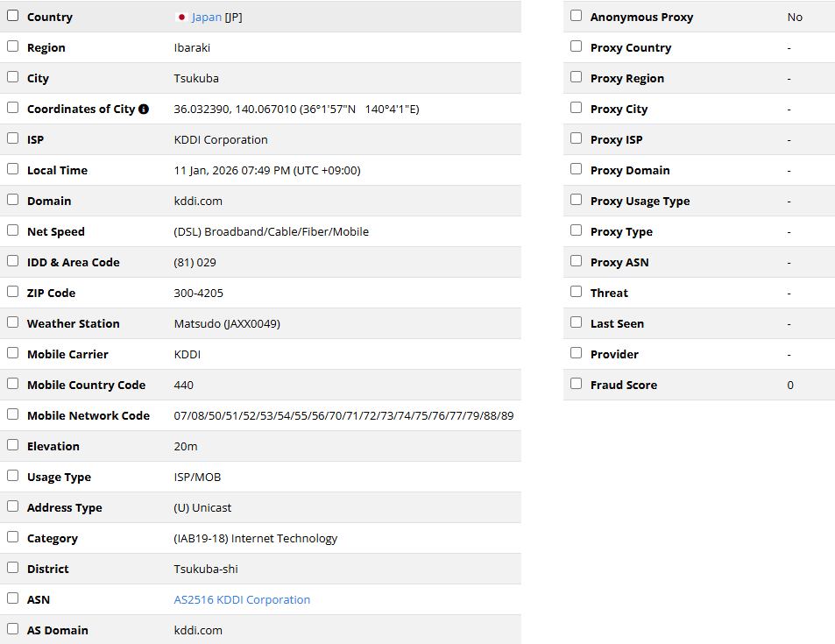
Task: Tick the Weather Station checkbox
Action: point(12,322)
